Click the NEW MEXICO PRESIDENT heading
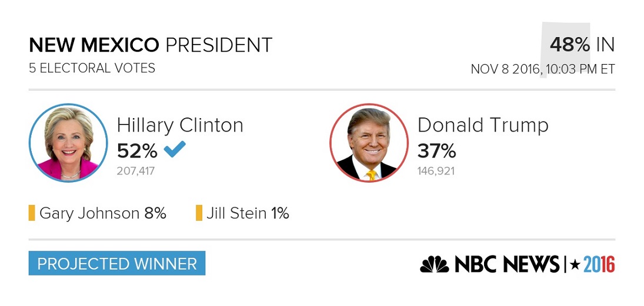This screenshot has width=644, height=306. point(151,45)
